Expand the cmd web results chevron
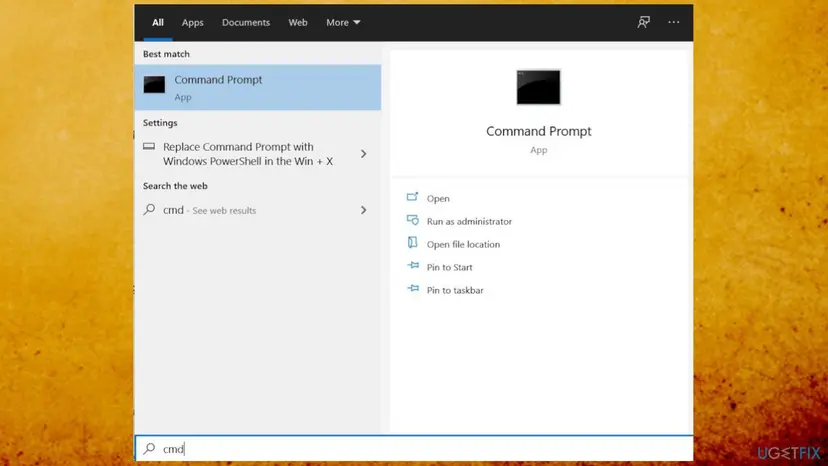 point(363,210)
